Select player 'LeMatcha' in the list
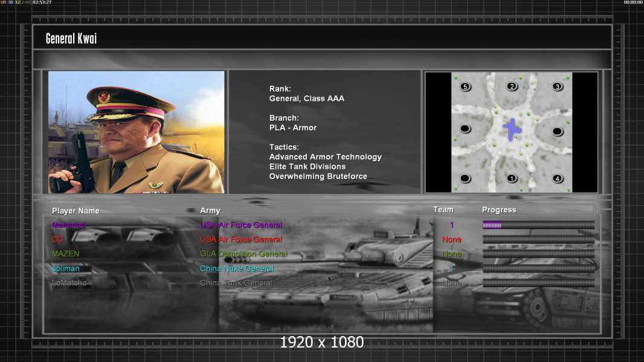644x362 pixels. (x=69, y=283)
